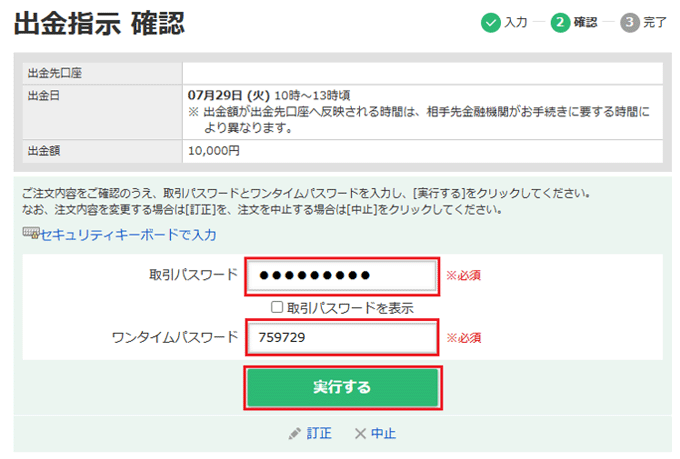Click the ※必須 marker beside ワンタイムパスワード
680x459 pixels.
point(464,338)
